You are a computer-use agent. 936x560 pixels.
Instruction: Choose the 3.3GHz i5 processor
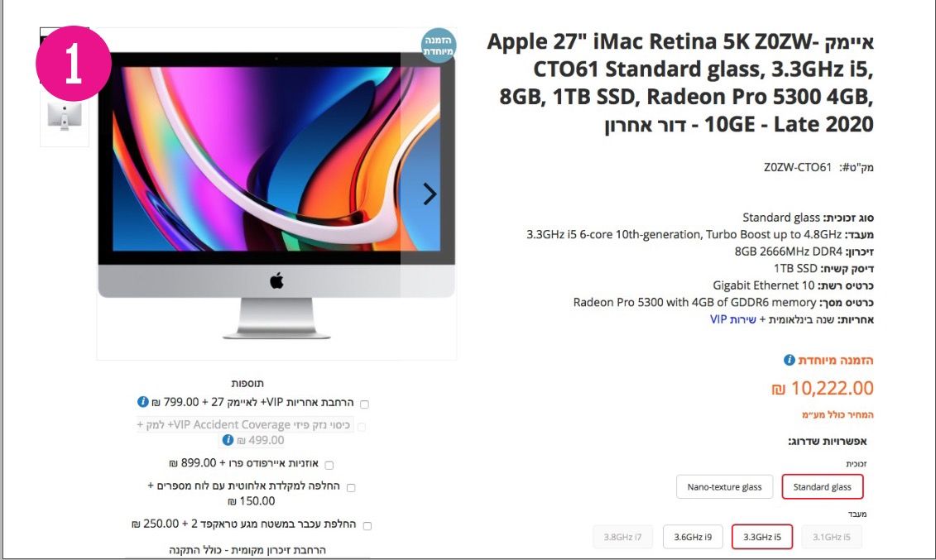point(761,537)
